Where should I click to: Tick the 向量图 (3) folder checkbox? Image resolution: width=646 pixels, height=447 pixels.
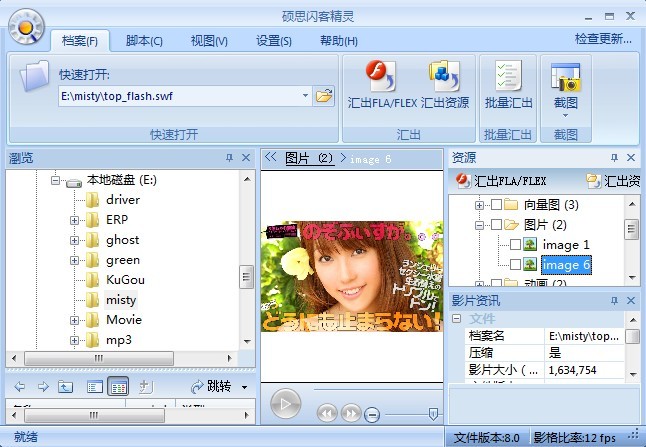pyautogui.click(x=497, y=205)
